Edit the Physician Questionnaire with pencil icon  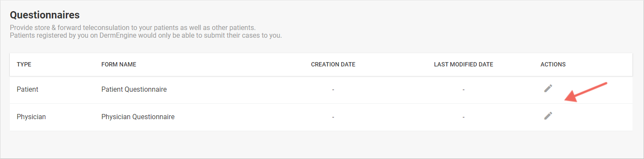[x=548, y=116]
